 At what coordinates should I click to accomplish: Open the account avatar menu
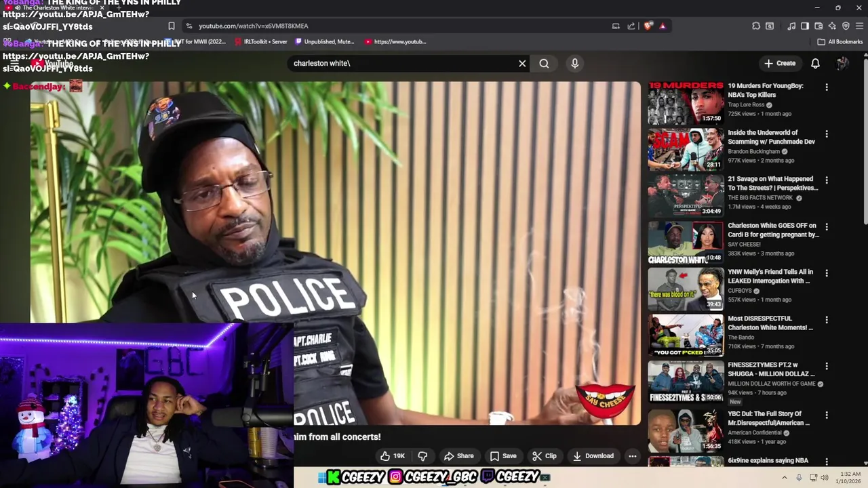[842, 63]
